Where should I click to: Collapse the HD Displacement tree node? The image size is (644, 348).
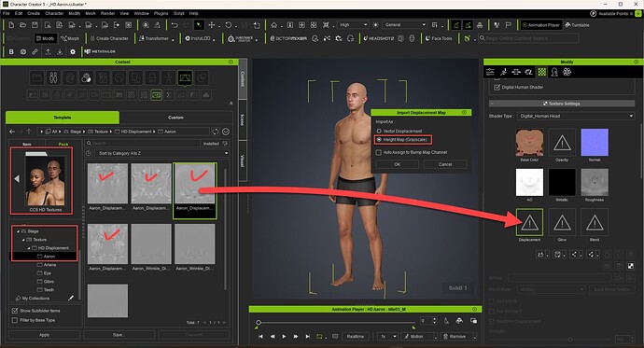click(29, 248)
